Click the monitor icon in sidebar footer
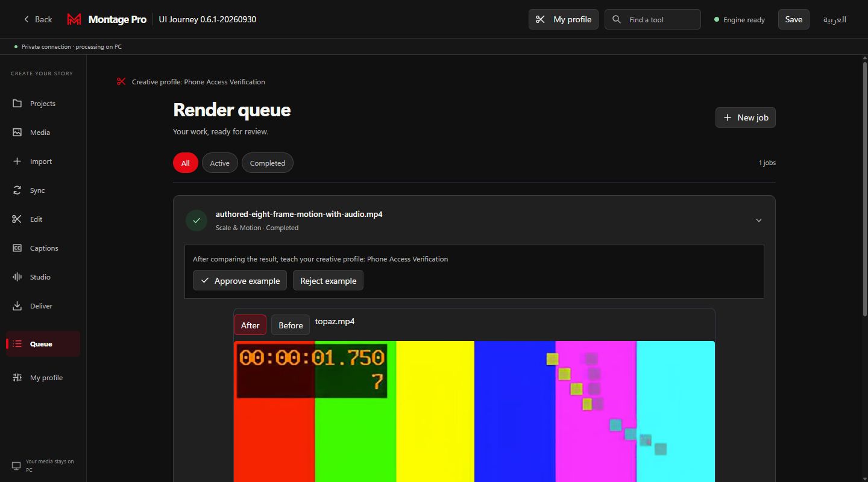Image resolution: width=868 pixels, height=482 pixels. [16, 466]
